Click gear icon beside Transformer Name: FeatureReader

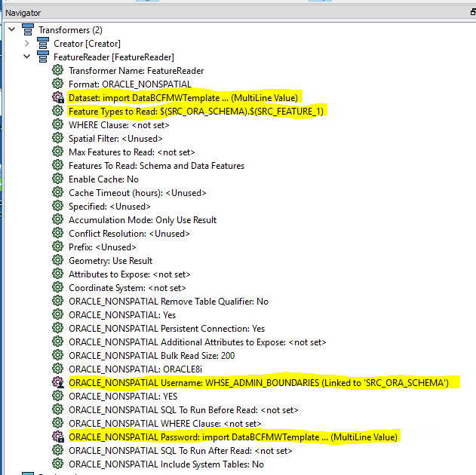[57, 70]
